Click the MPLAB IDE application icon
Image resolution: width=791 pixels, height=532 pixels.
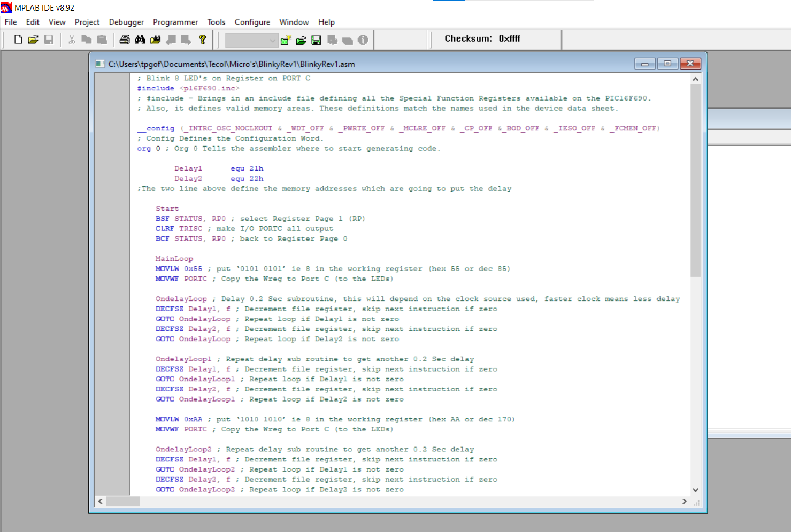click(x=6, y=7)
